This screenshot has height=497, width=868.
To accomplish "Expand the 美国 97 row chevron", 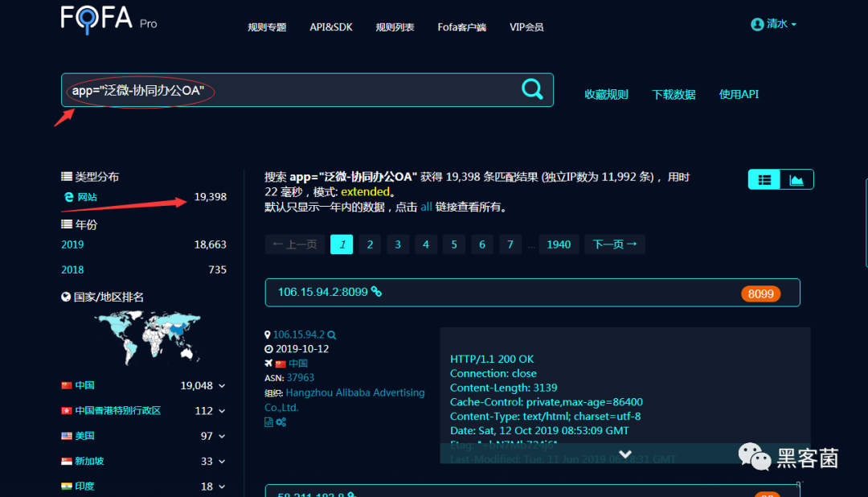I will coord(222,437).
